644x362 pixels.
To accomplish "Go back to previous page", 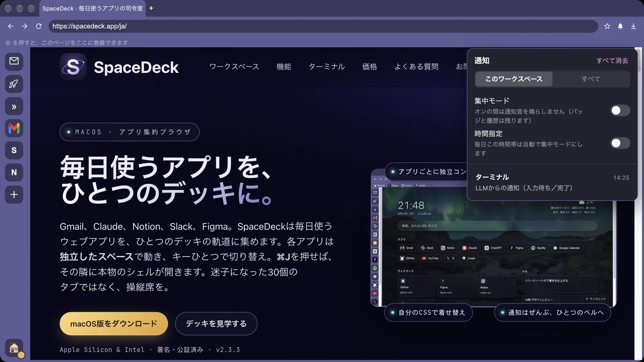I will click(x=10, y=26).
